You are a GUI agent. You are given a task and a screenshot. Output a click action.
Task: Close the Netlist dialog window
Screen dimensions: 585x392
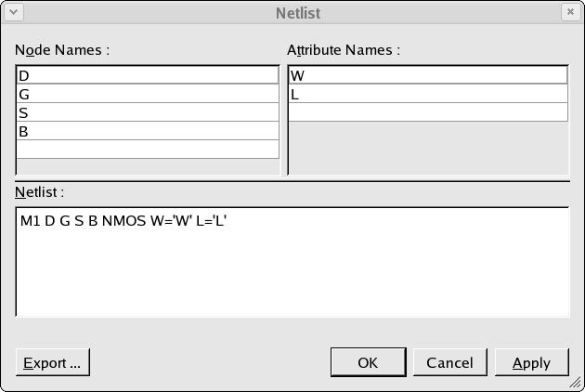(x=570, y=12)
